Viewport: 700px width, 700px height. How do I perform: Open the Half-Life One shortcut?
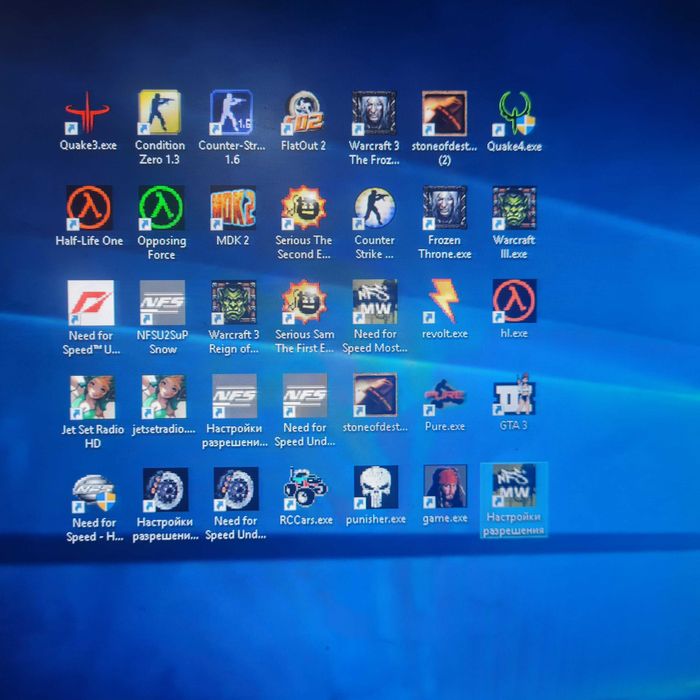click(x=89, y=207)
